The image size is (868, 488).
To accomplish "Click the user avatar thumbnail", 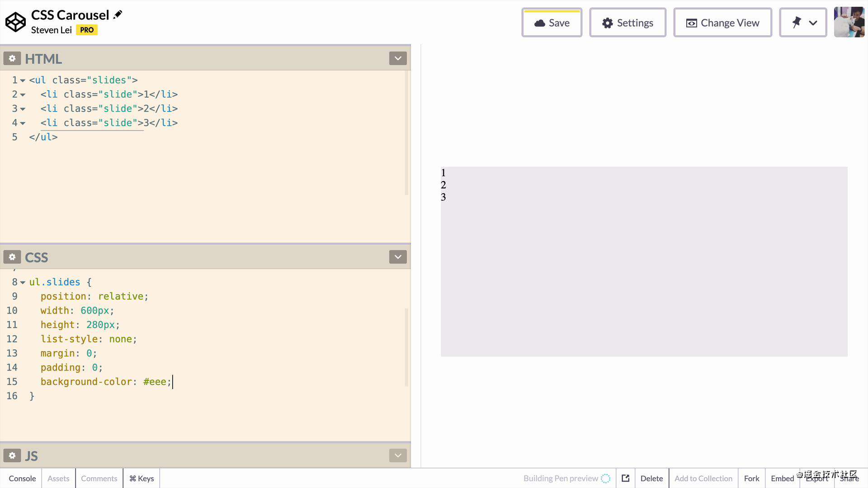I will pos(849,22).
